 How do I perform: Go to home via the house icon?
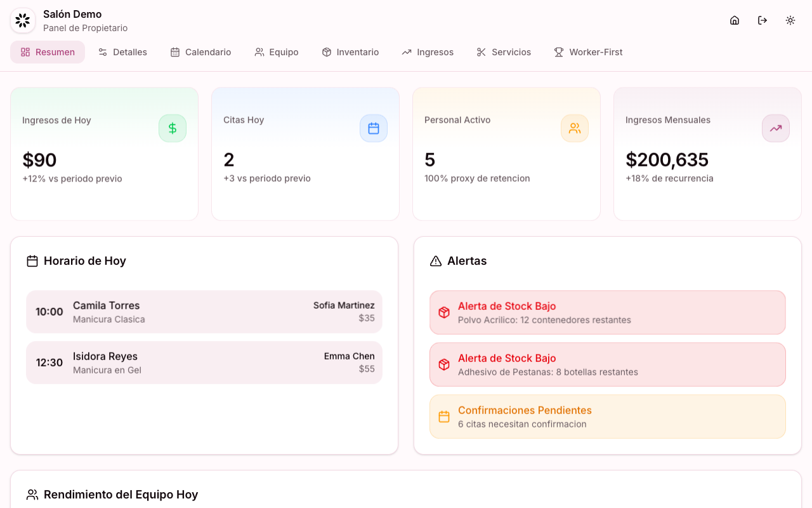tap(735, 20)
